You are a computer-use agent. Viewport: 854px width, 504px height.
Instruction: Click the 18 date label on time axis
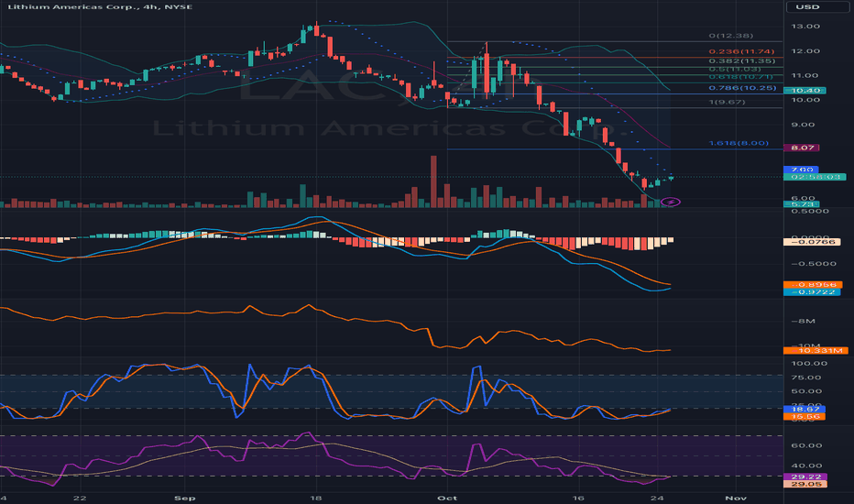pyautogui.click(x=315, y=498)
